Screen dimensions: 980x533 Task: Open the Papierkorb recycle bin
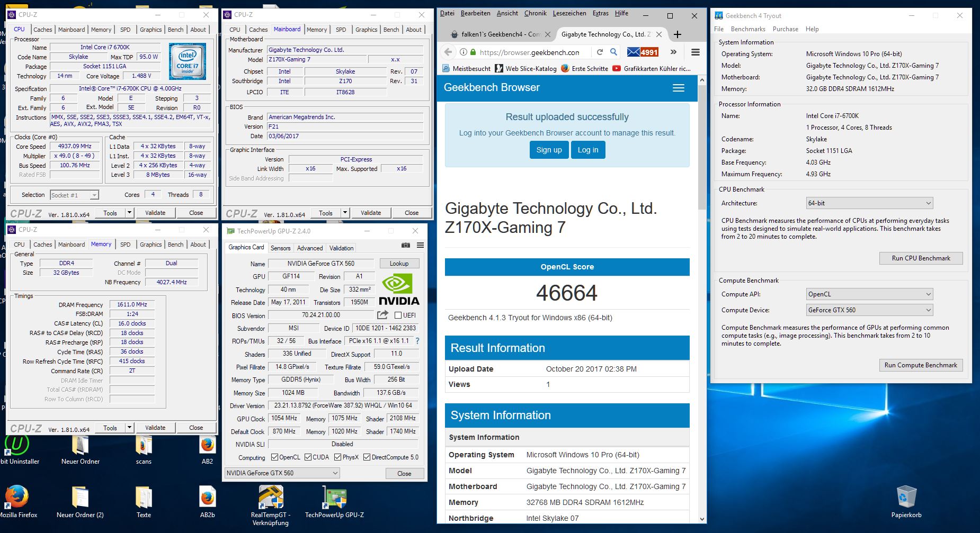pyautogui.click(x=906, y=501)
